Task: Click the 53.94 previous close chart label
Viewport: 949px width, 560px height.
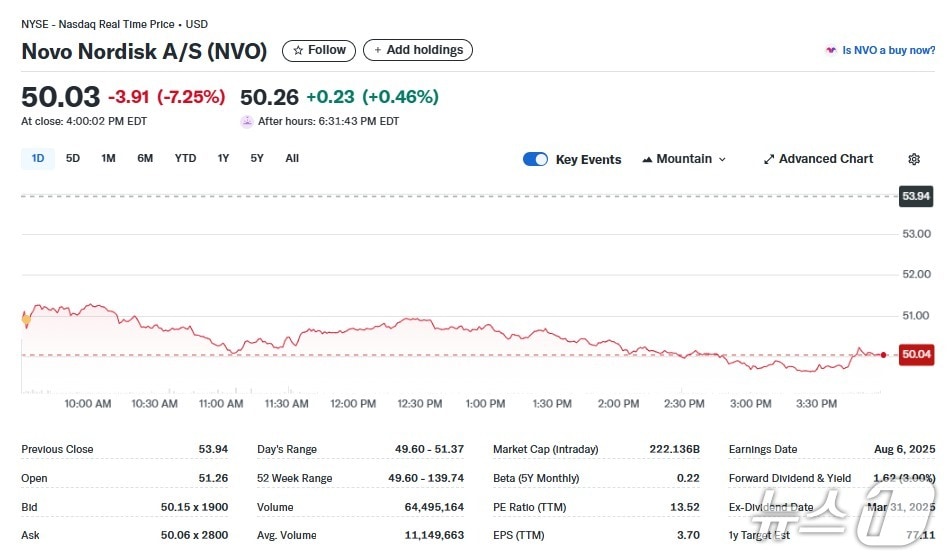Action: point(916,196)
